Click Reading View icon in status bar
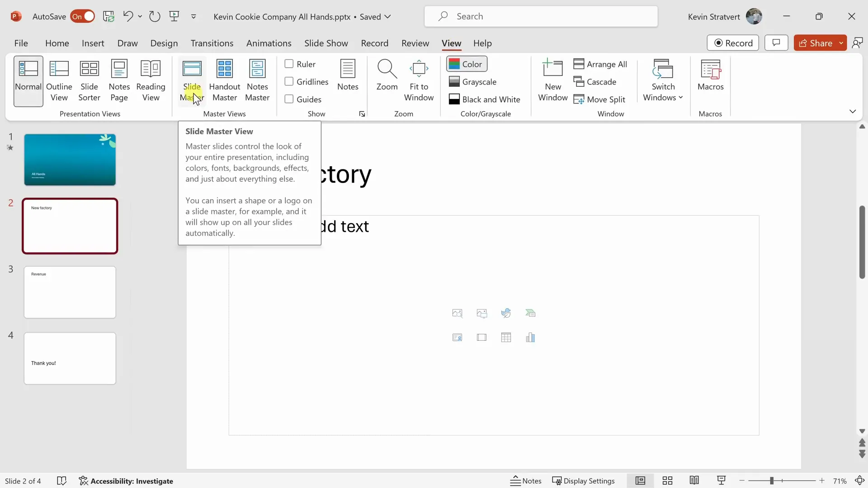868x488 pixels. 694,481
